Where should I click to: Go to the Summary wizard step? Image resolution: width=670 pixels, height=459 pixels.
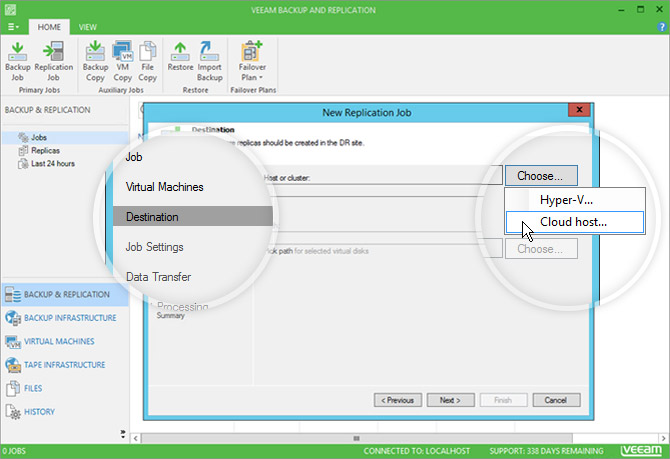(x=170, y=315)
